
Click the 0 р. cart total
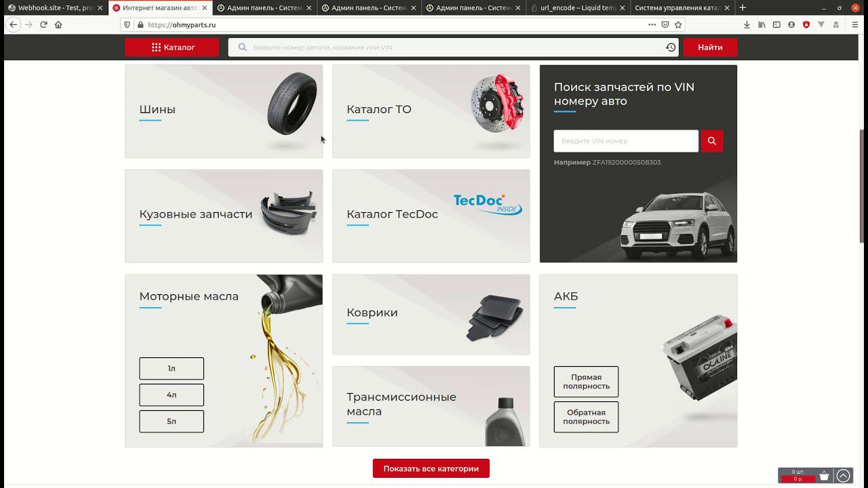pos(798,479)
